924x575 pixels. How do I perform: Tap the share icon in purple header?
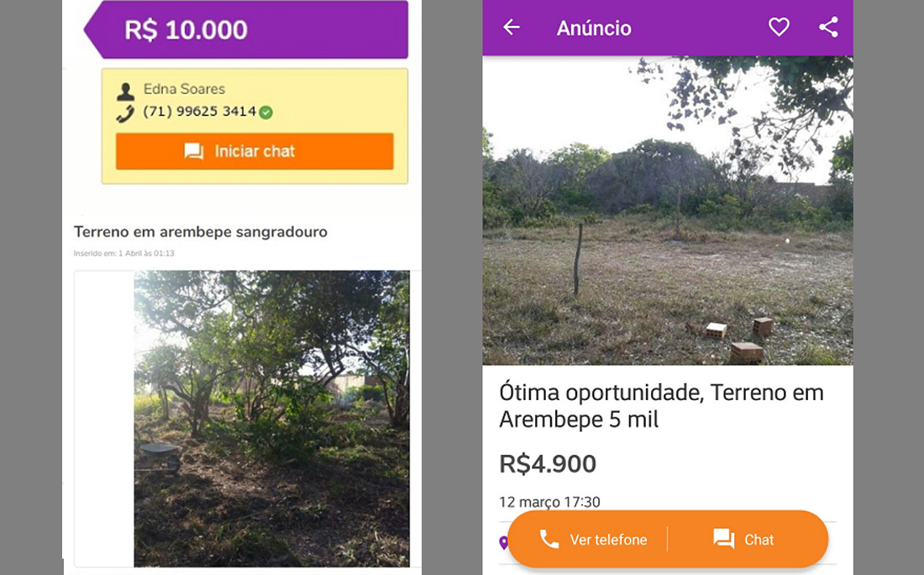[x=828, y=28]
